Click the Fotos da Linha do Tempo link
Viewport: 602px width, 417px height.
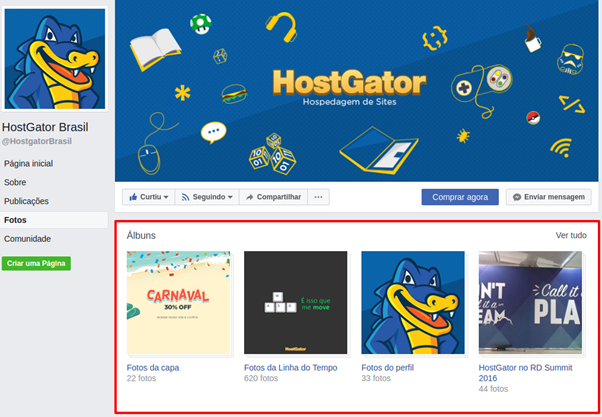(291, 367)
